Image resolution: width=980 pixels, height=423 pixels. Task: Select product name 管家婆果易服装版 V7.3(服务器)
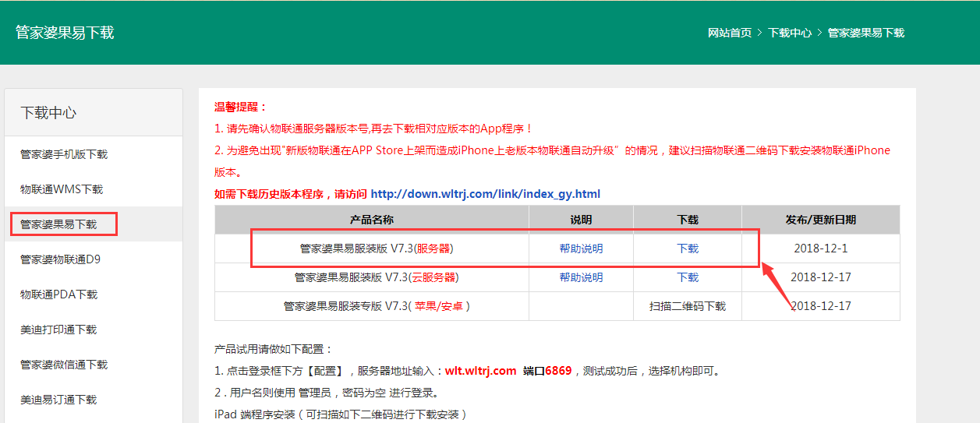pos(377,249)
